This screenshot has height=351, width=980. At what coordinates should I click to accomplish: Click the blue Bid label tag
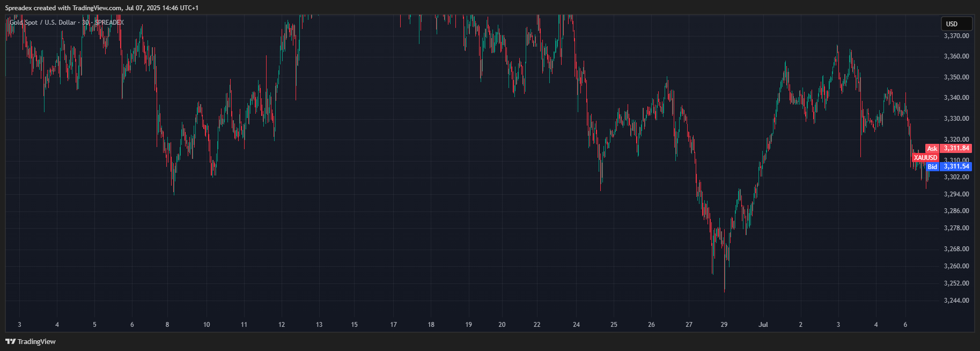pos(932,167)
